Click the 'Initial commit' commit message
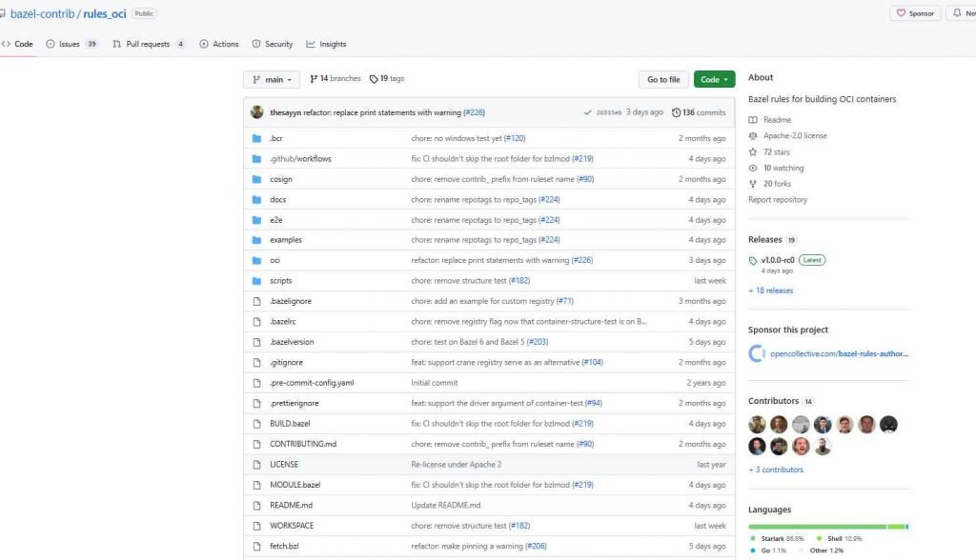The image size is (976, 560). (x=435, y=383)
